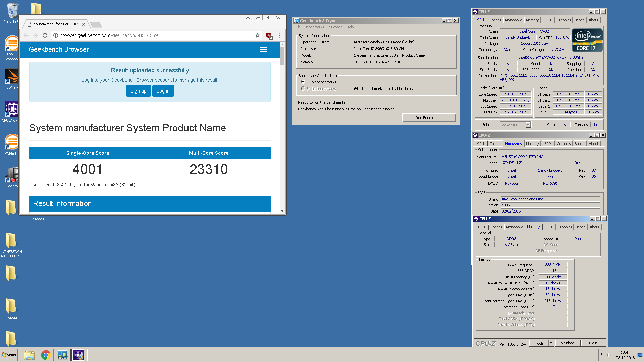This screenshot has width=644, height=362.
Task: Open the Help menu in Geekbench 3
Action: pos(350,27)
